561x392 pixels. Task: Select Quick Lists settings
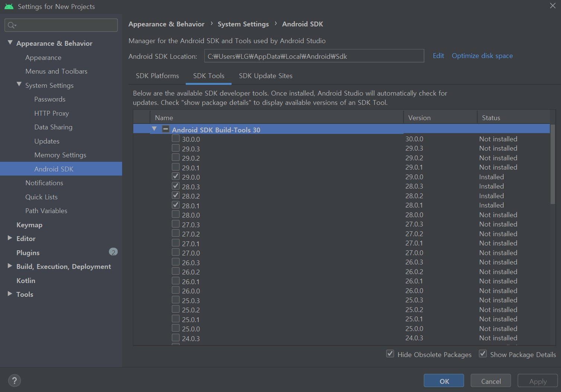coord(41,197)
